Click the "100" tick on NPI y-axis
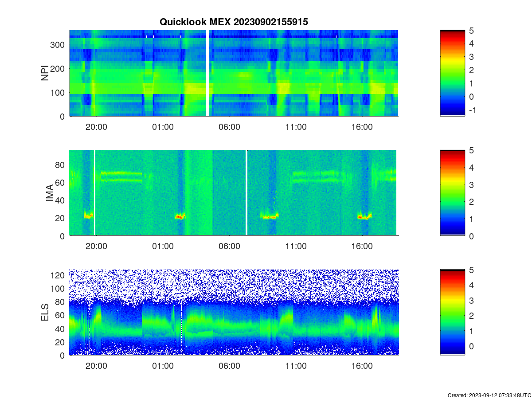Viewport: 532px width, 399px height. tap(58, 93)
